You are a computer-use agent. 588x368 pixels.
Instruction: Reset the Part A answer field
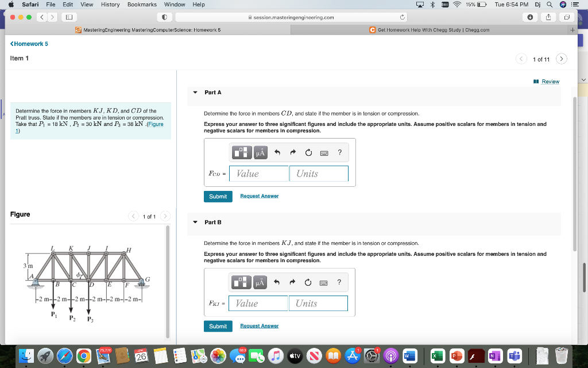tap(308, 152)
